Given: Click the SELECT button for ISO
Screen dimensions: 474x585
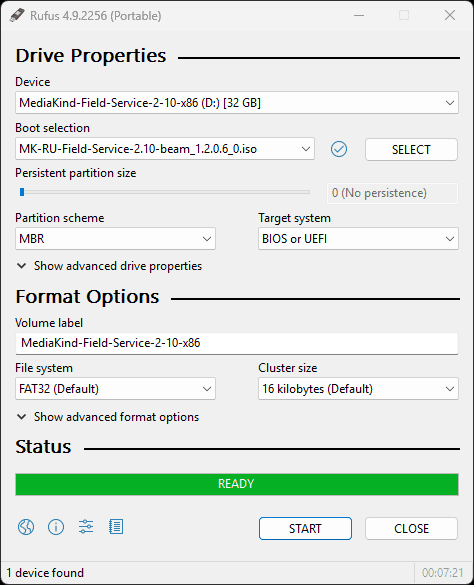Looking at the screenshot, I should pos(411,150).
